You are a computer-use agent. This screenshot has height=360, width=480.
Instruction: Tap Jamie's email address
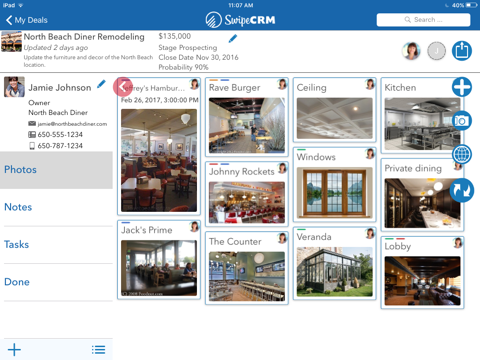click(x=72, y=124)
